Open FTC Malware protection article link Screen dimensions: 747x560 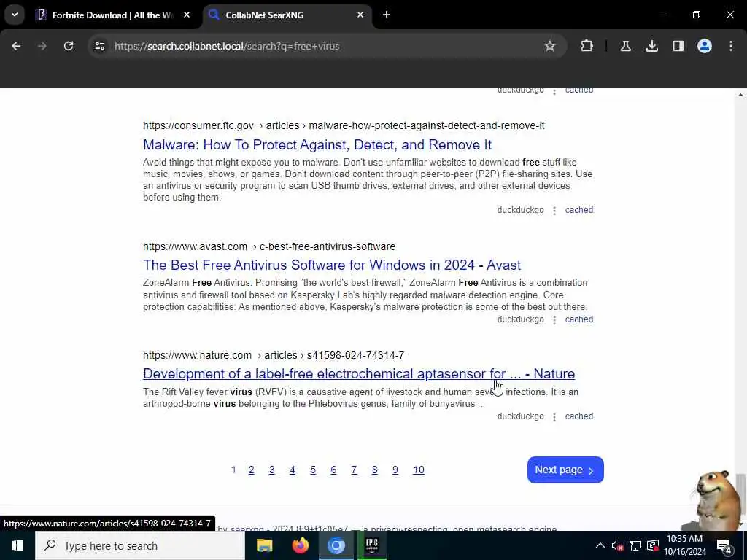pyautogui.click(x=317, y=145)
